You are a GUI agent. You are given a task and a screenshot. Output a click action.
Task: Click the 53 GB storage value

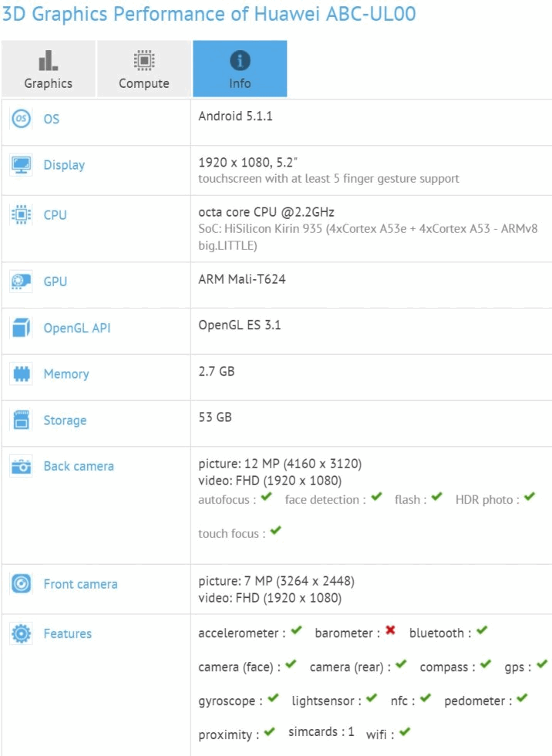[x=215, y=417]
